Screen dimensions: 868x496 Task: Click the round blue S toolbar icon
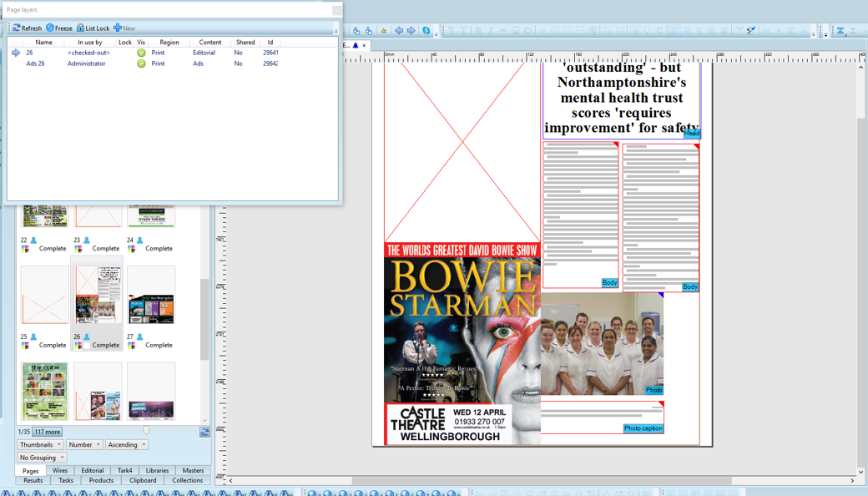[x=426, y=30]
